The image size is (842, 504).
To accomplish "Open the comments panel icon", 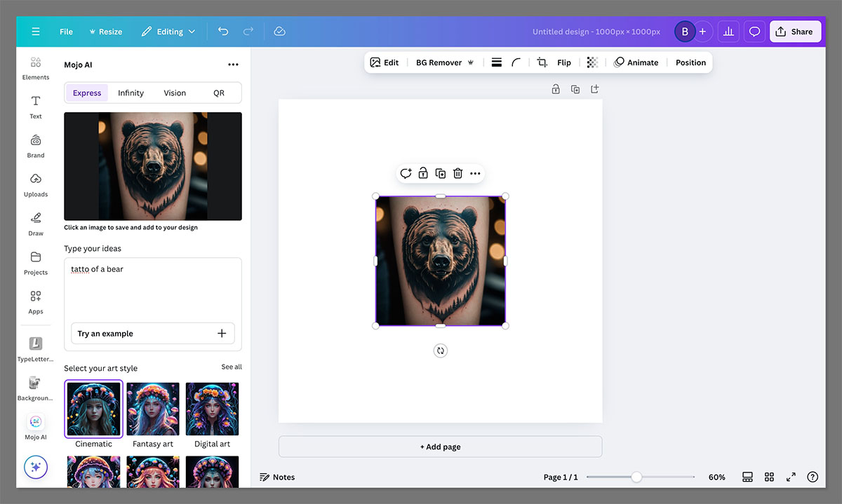I will [754, 31].
